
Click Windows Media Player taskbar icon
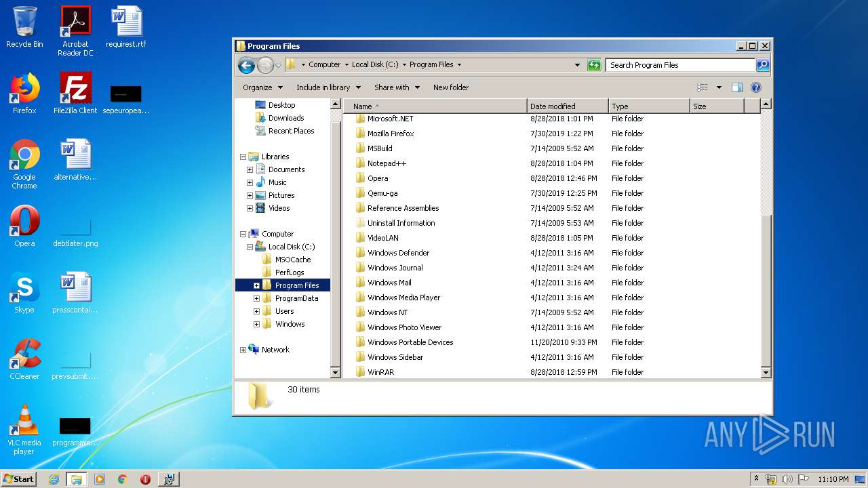(100, 479)
